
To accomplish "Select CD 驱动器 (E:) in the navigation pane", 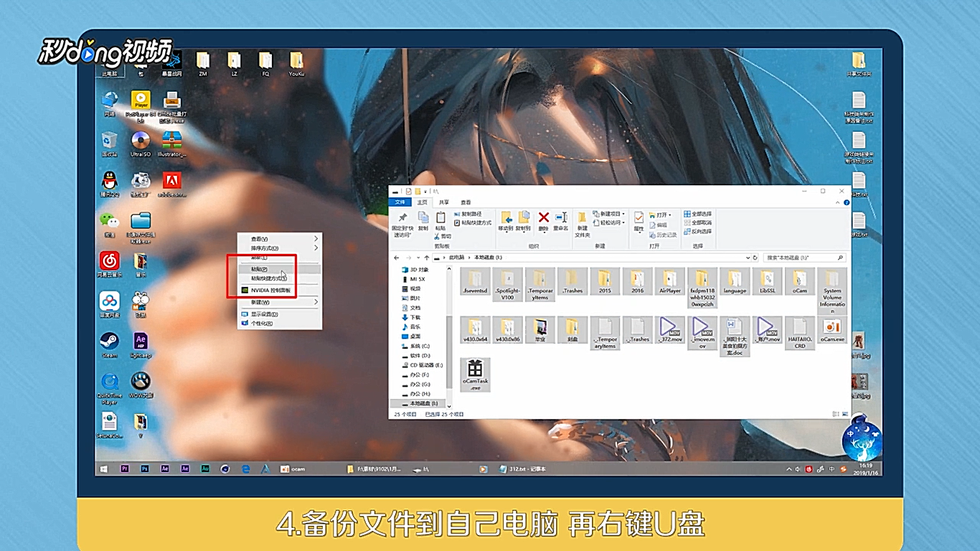I will coord(423,365).
